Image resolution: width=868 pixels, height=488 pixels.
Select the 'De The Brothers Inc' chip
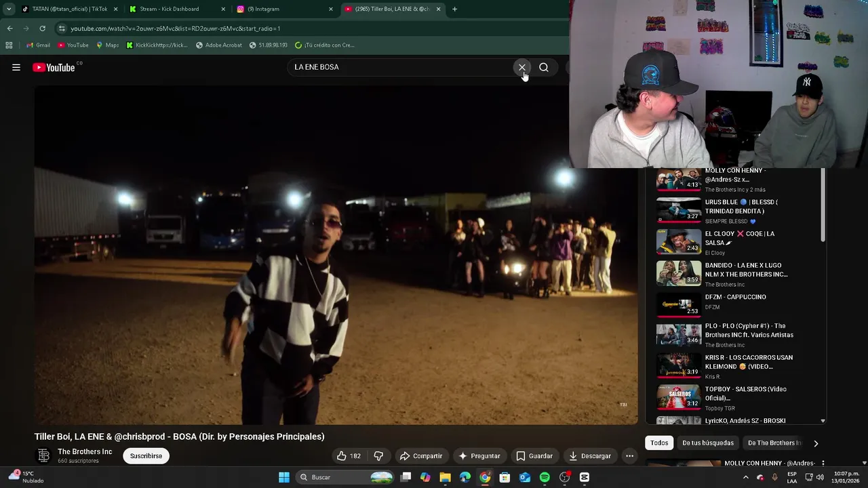(x=774, y=443)
